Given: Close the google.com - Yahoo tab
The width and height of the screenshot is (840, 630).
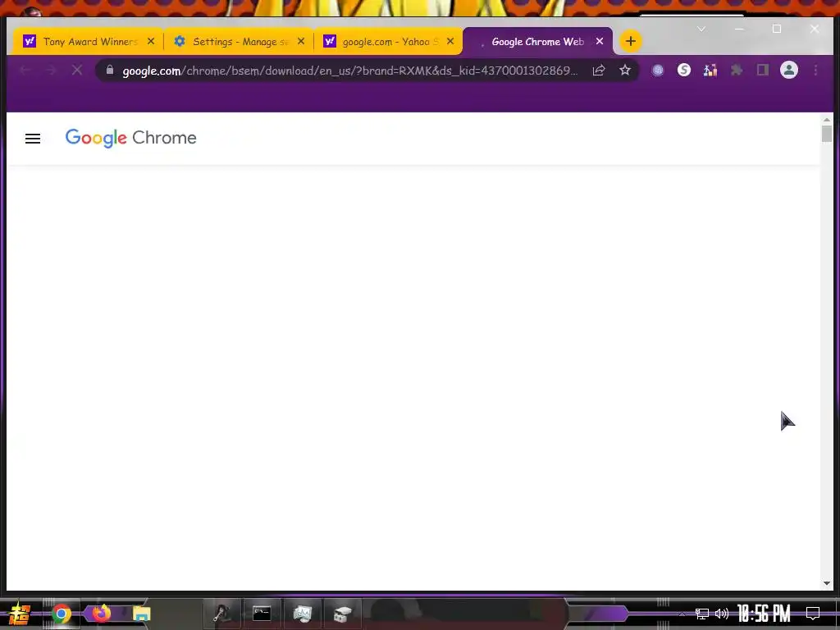Looking at the screenshot, I should pyautogui.click(x=450, y=41).
